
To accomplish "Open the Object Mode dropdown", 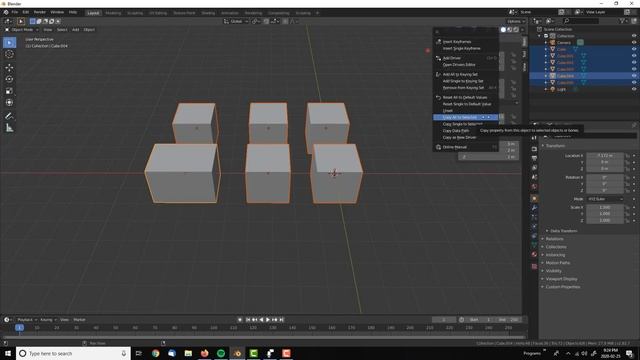I will click(22, 30).
